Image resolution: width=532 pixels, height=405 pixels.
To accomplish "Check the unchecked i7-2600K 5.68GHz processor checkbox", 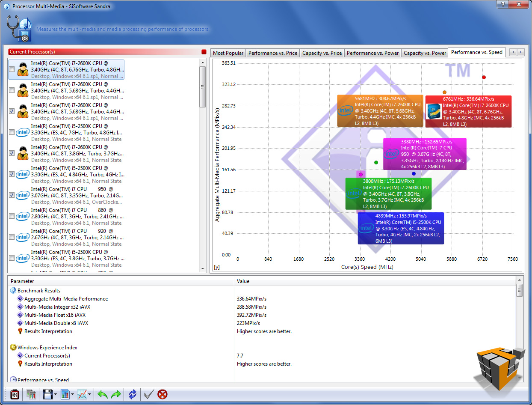I will click(x=12, y=90).
